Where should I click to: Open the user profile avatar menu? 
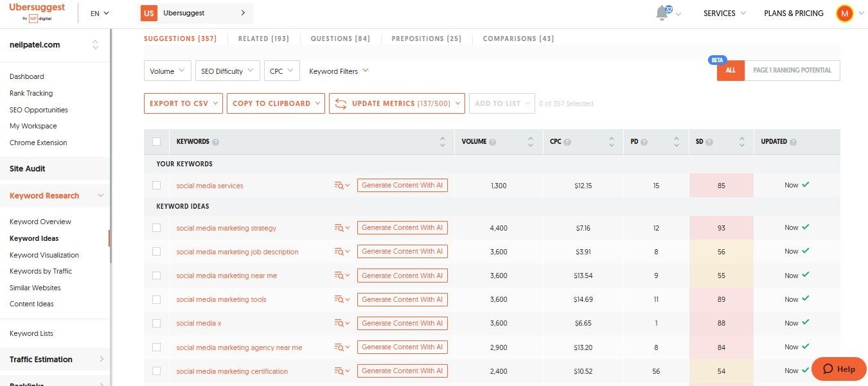[x=844, y=13]
